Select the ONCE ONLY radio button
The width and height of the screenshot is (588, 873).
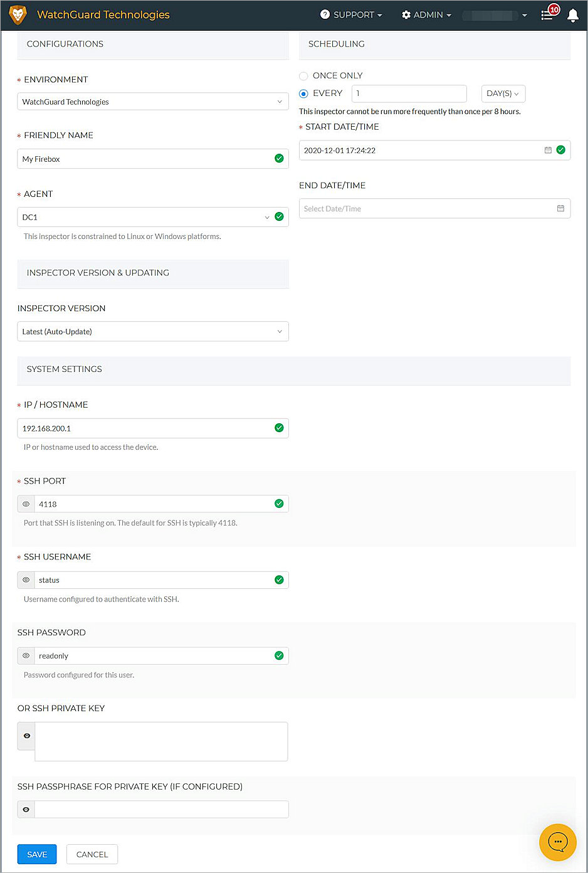303,75
